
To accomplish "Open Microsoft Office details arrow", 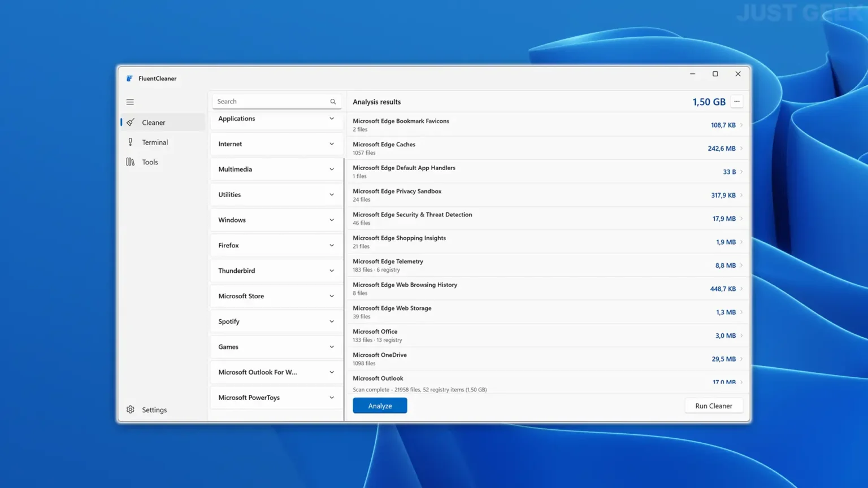I will pyautogui.click(x=741, y=336).
